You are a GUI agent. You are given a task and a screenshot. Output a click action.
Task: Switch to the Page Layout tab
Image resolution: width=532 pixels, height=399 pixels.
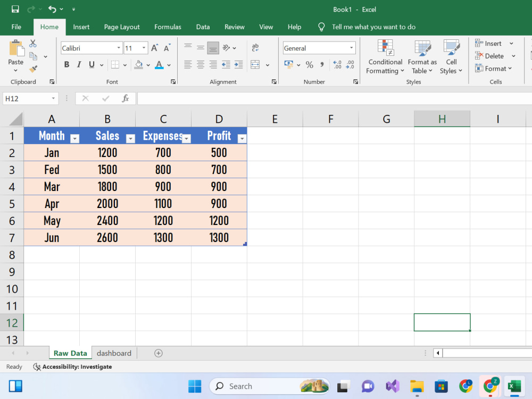tap(122, 27)
